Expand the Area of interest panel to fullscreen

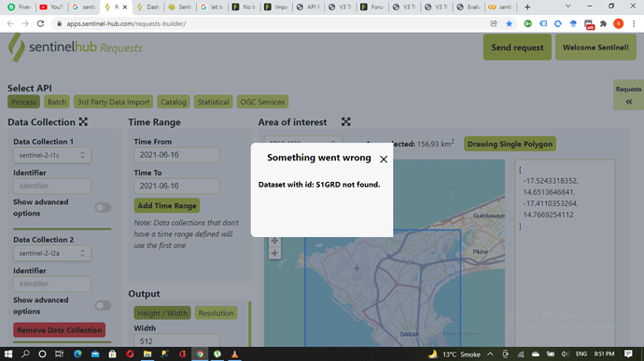(346, 121)
